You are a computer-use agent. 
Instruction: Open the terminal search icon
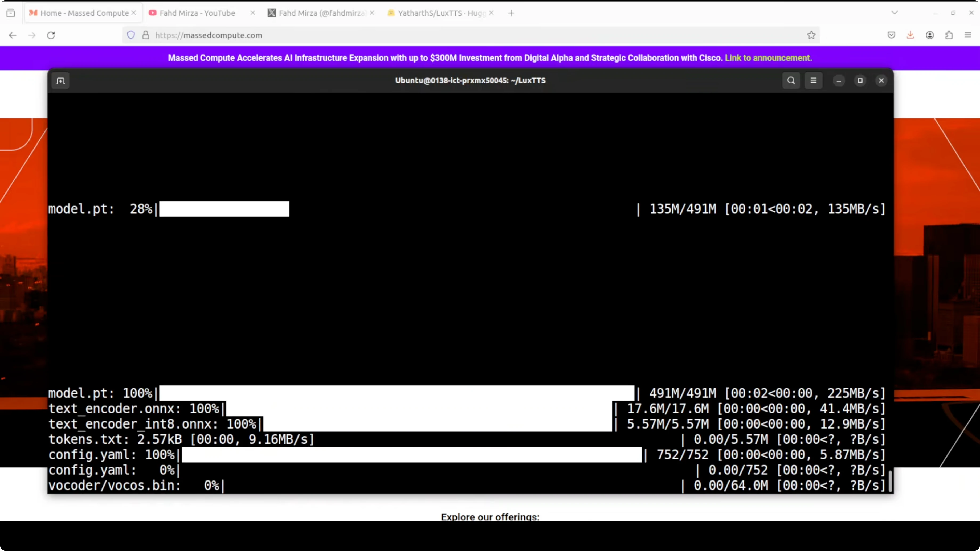click(791, 81)
